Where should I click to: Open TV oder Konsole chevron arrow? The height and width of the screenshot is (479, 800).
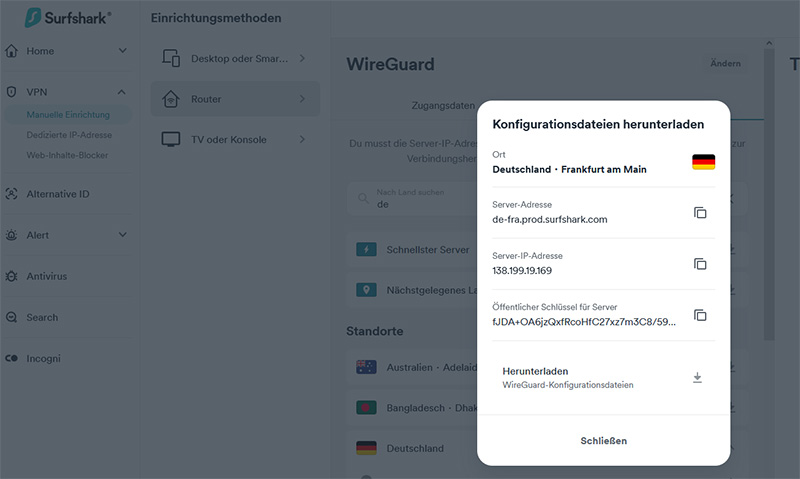[x=302, y=139]
